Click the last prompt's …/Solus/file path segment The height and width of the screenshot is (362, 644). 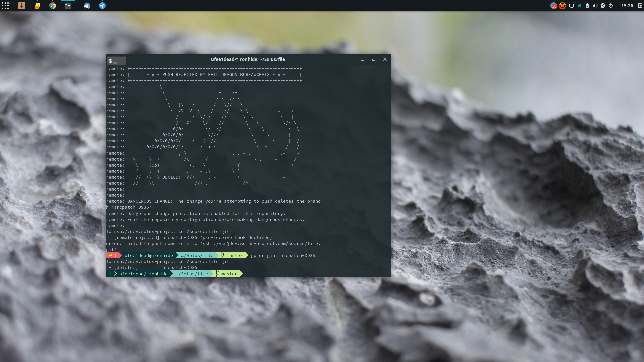(x=192, y=274)
